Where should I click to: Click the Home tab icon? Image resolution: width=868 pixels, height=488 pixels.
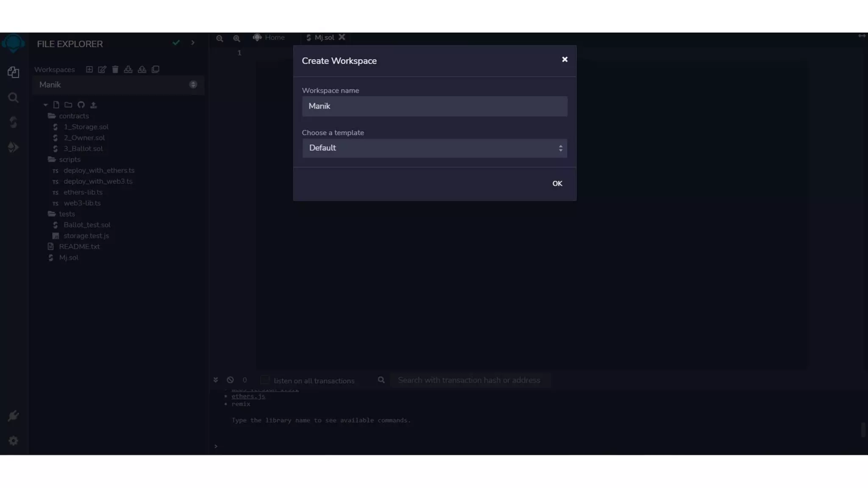[257, 38]
